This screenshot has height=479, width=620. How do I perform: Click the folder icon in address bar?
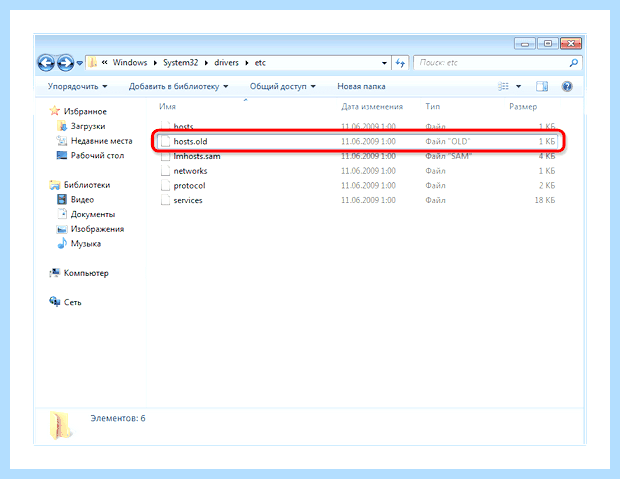pos(92,62)
